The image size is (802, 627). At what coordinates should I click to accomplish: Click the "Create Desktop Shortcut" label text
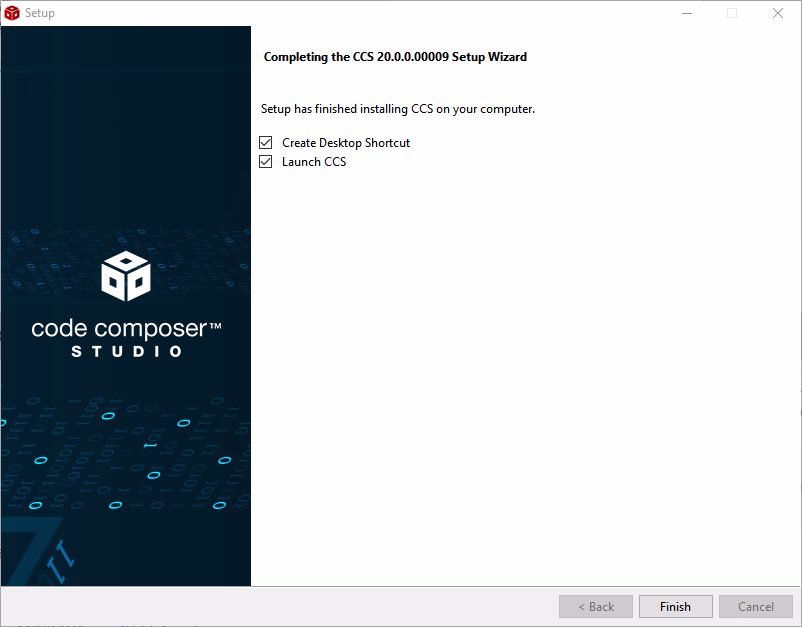(x=346, y=143)
